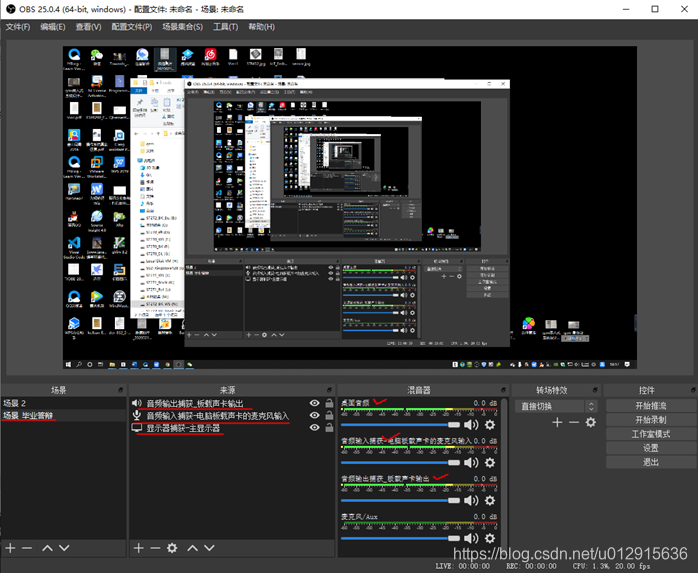This screenshot has height=573, width=698.
Task: Move source up with arrow
Action: click(x=192, y=548)
